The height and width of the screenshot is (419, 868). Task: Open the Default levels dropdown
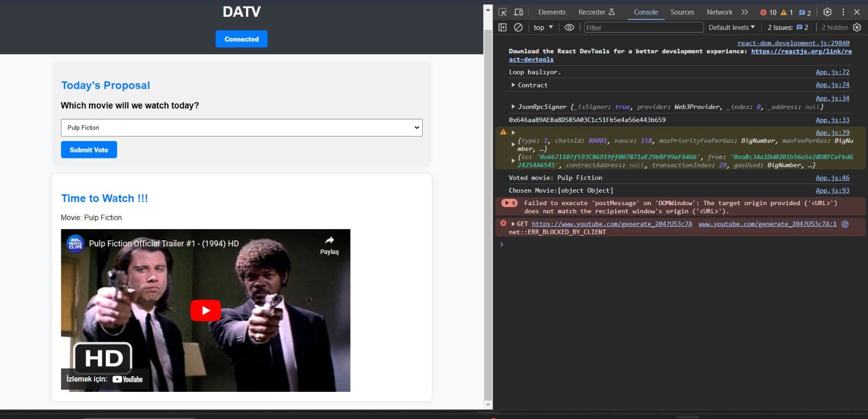pyautogui.click(x=731, y=27)
